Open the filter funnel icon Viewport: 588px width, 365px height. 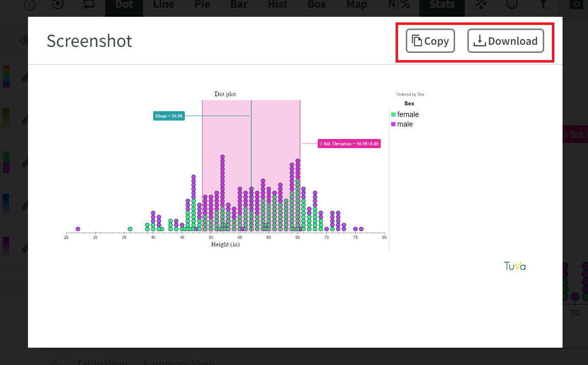pyautogui.click(x=543, y=5)
